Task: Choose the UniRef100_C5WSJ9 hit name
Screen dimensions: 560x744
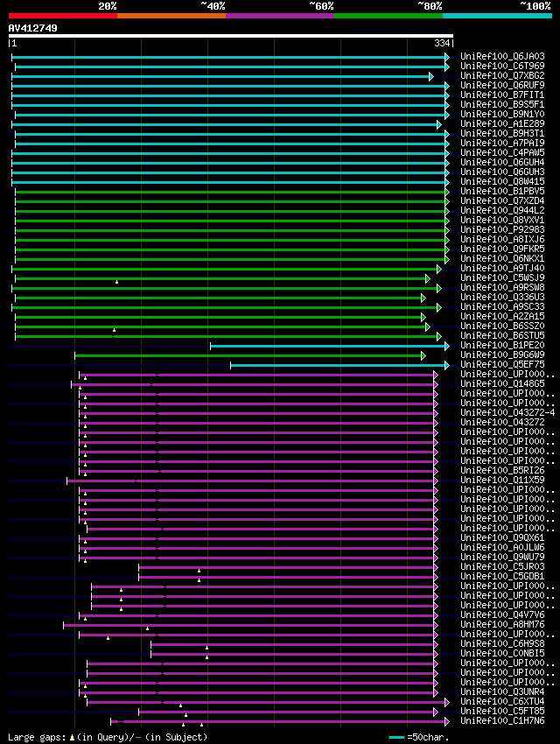Action: pos(502,277)
